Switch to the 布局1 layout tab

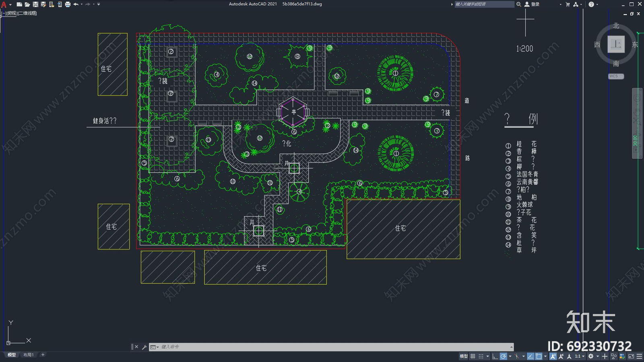click(x=28, y=355)
